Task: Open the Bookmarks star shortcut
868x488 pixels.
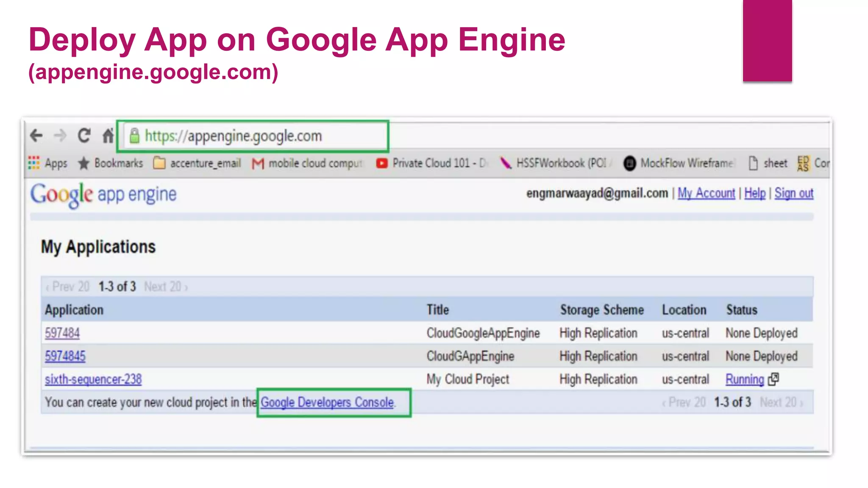Action: (x=111, y=163)
